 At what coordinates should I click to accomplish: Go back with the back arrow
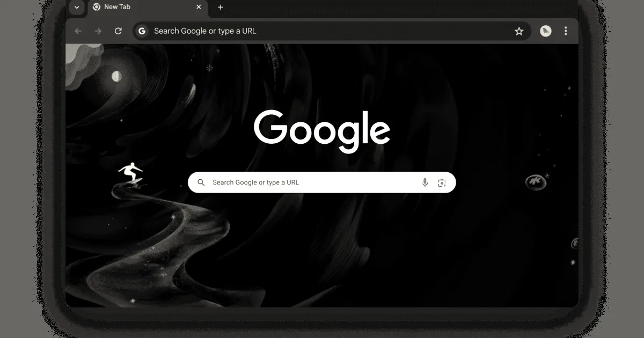(x=78, y=31)
